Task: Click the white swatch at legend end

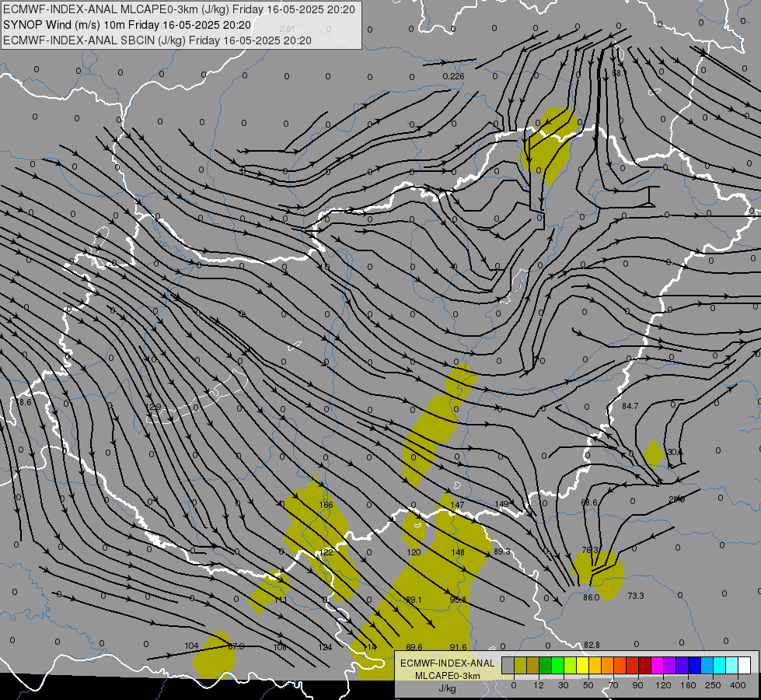Action: click(745, 665)
